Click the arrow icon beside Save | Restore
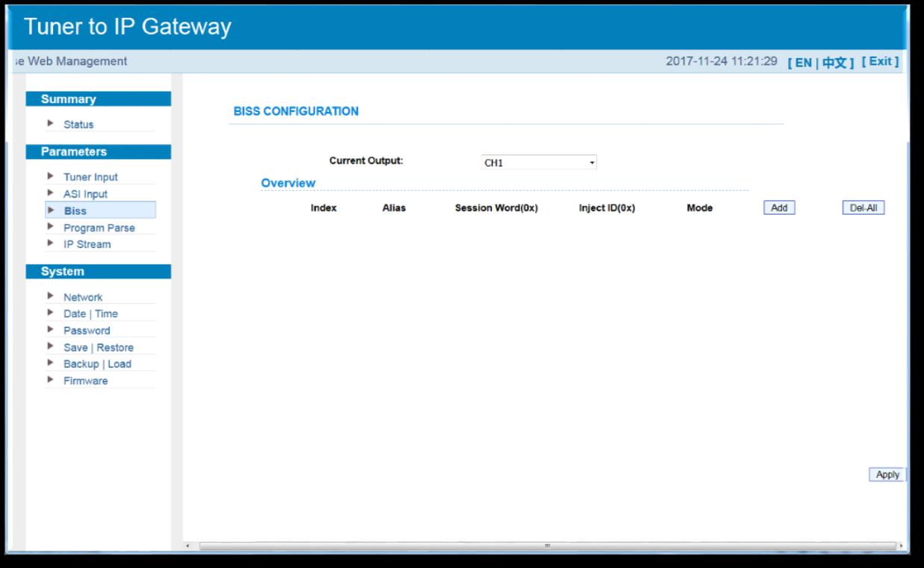 click(x=50, y=346)
